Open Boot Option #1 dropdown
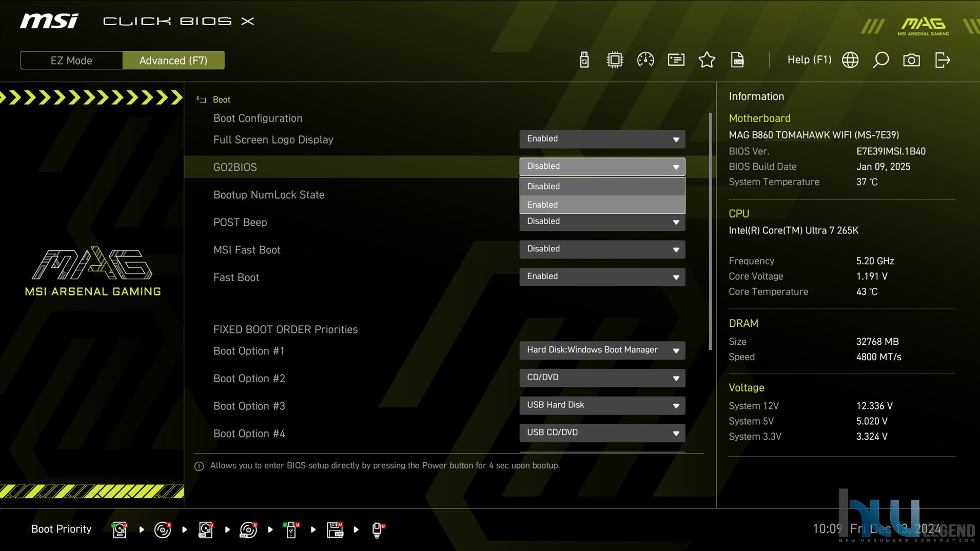980x551 pixels. 602,350
